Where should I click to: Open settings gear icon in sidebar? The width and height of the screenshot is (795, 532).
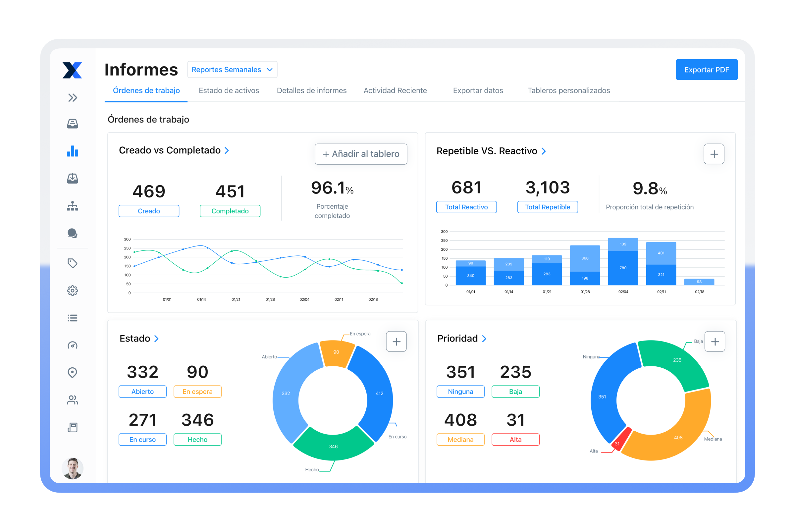(73, 291)
